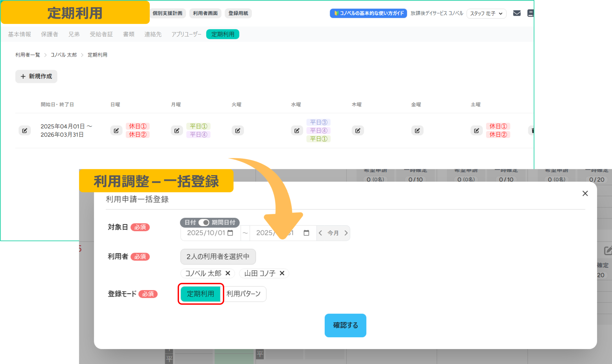612x364 pixels.
Task: Toggle between 日付 and 期間日付 switch
Action: [x=204, y=223]
